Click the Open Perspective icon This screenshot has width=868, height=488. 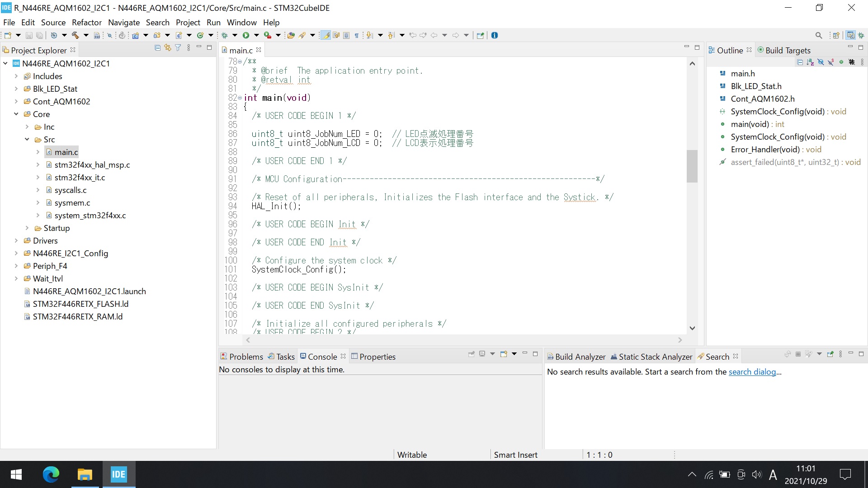click(836, 35)
